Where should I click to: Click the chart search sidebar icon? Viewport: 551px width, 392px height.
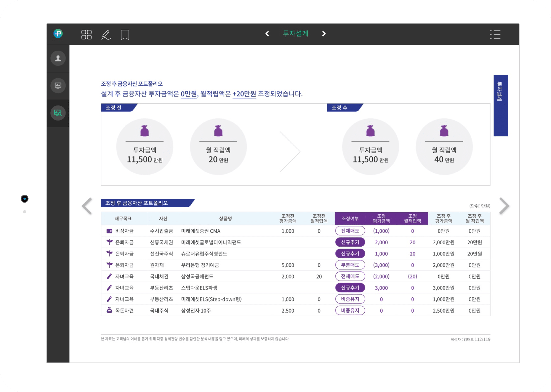click(58, 113)
